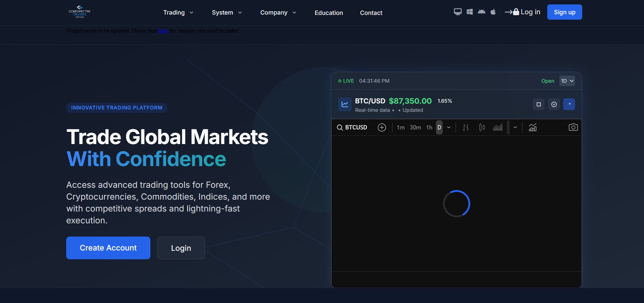Switch the chart to 1m interval
Image resolution: width=644 pixels, height=303 pixels.
click(x=401, y=127)
